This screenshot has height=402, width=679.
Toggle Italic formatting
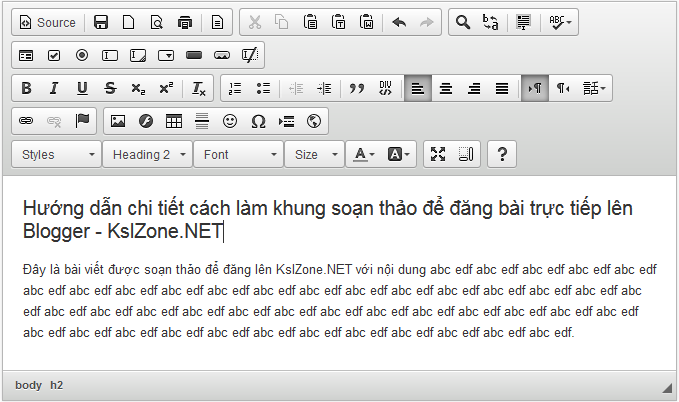pos(54,88)
